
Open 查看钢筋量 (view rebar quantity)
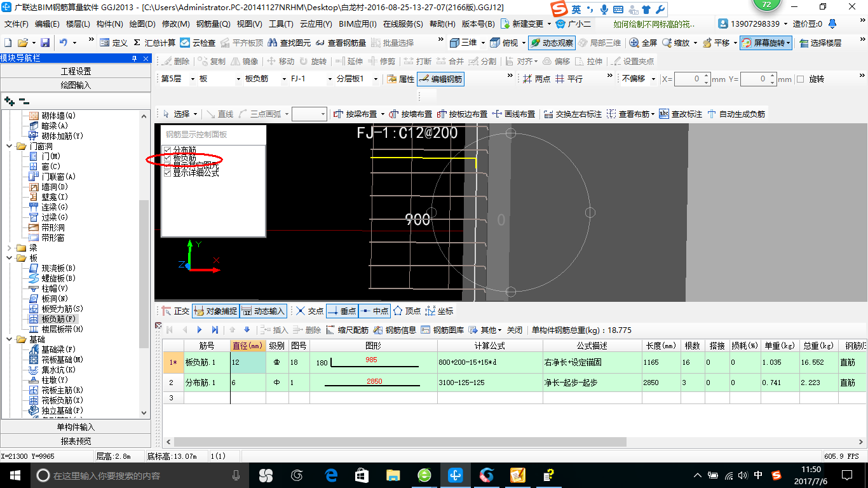tap(341, 43)
